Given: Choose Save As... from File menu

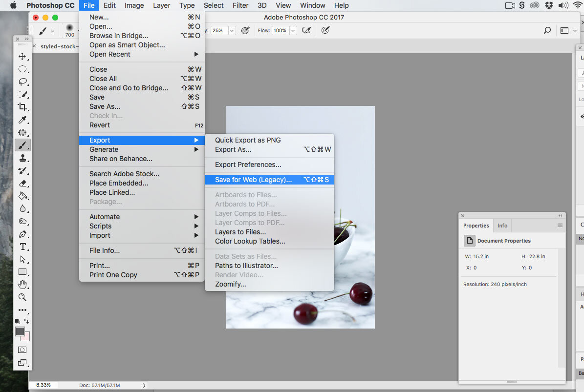Looking at the screenshot, I should pyautogui.click(x=142, y=106).
